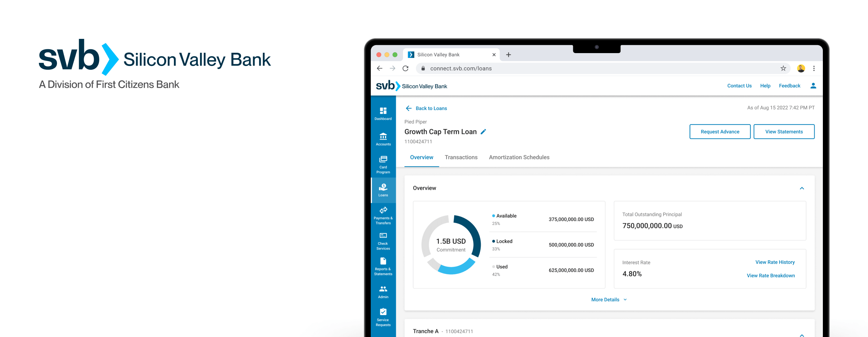Switch to the Overview tab
The image size is (868, 337).
tap(422, 157)
